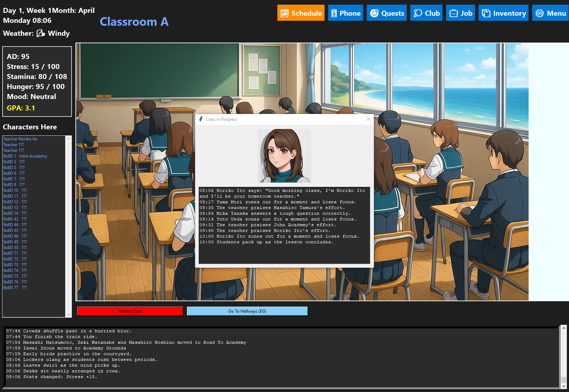Click Go To Hallways (EG) button
Image resolution: width=569 pixels, height=392 pixels.
tap(247, 311)
